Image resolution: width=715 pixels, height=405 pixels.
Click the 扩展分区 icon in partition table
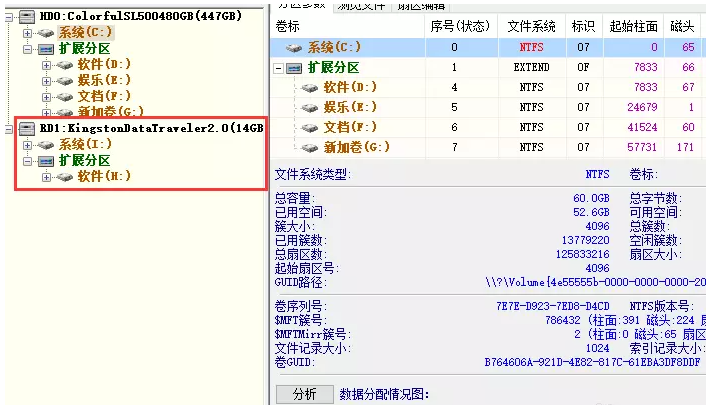(294, 68)
